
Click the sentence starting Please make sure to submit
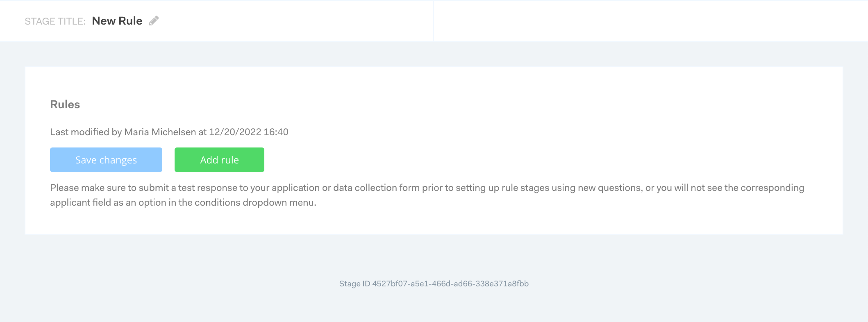(427, 195)
